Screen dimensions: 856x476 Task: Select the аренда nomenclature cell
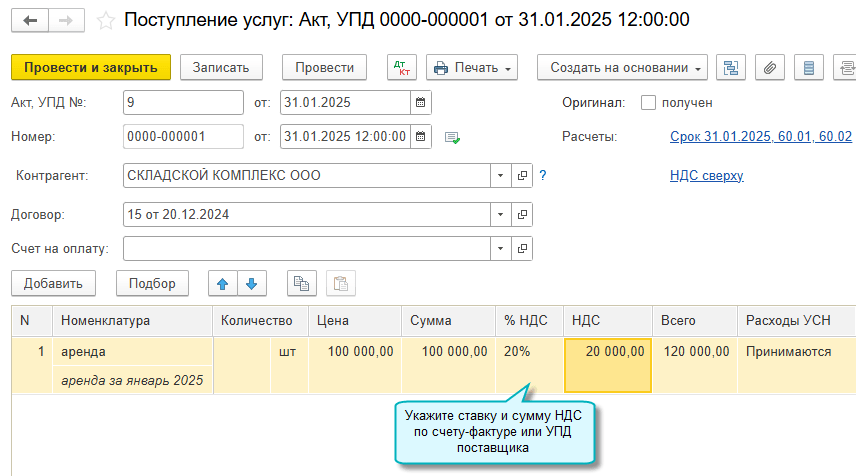click(133, 352)
